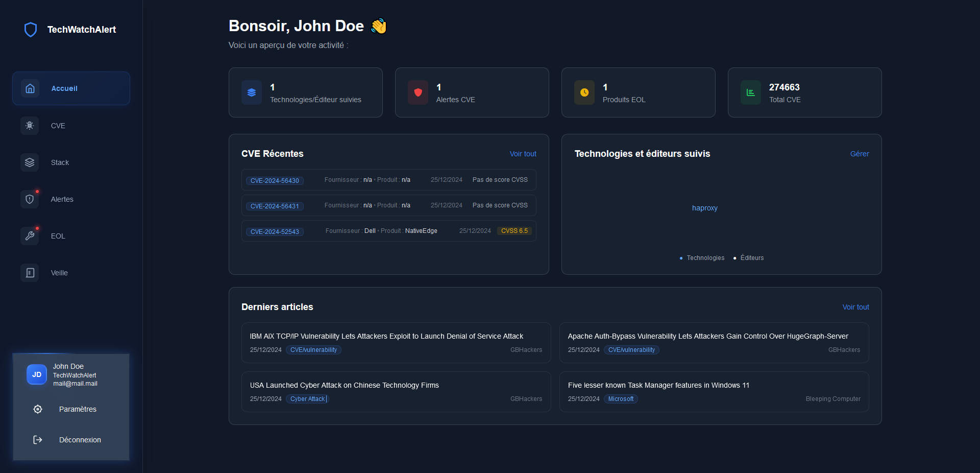The image size is (980, 473).
Task: Navigate to Stack in sidebar
Action: coord(71,162)
